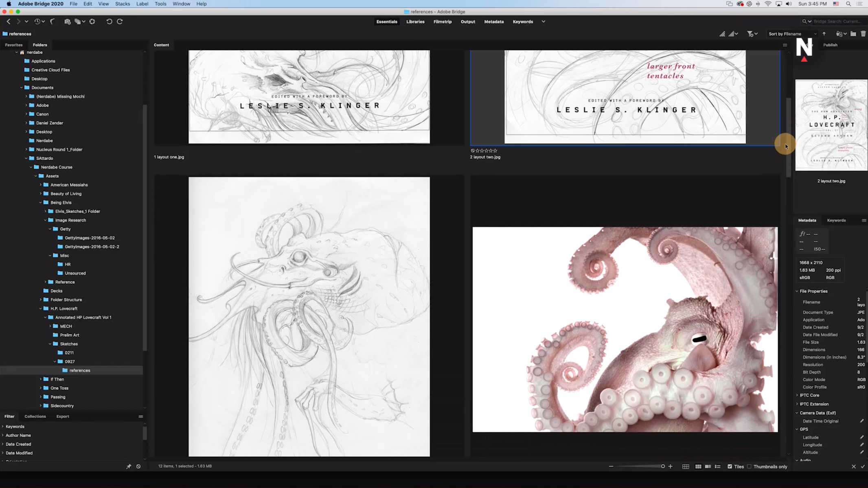Click the Cancel metadata changes X icon
The height and width of the screenshot is (488, 868).
[854, 466]
